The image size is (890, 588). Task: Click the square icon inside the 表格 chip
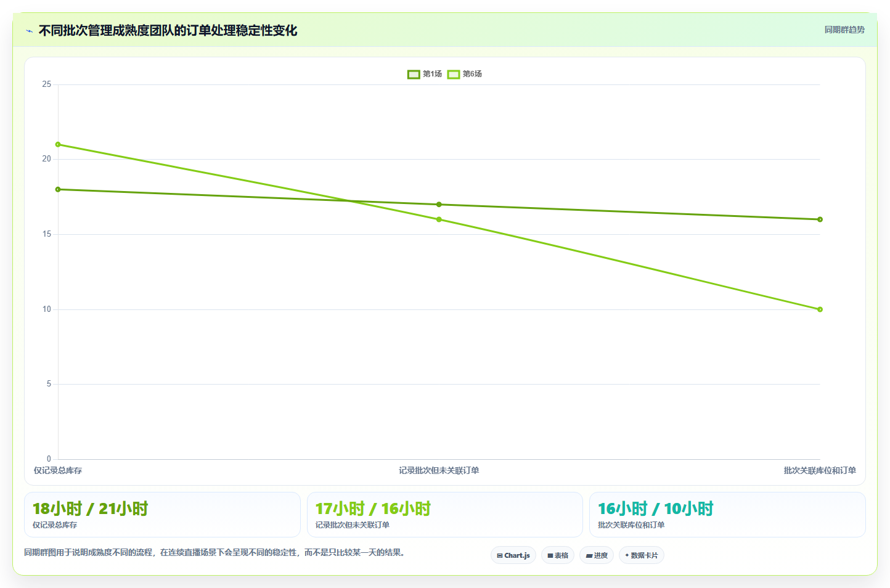[x=550, y=556]
